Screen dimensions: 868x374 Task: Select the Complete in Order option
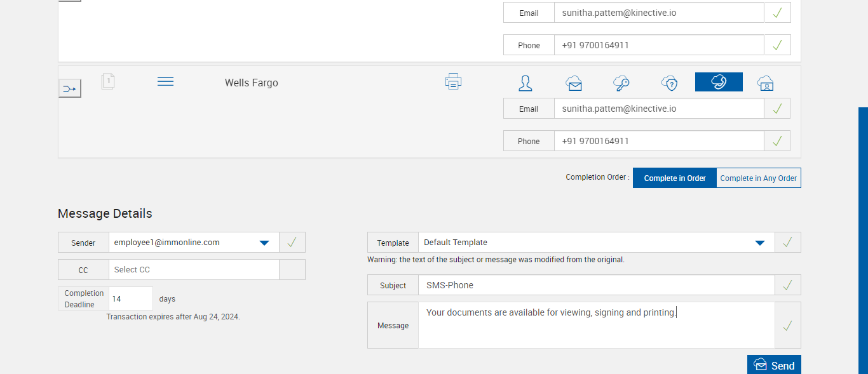pyautogui.click(x=675, y=178)
